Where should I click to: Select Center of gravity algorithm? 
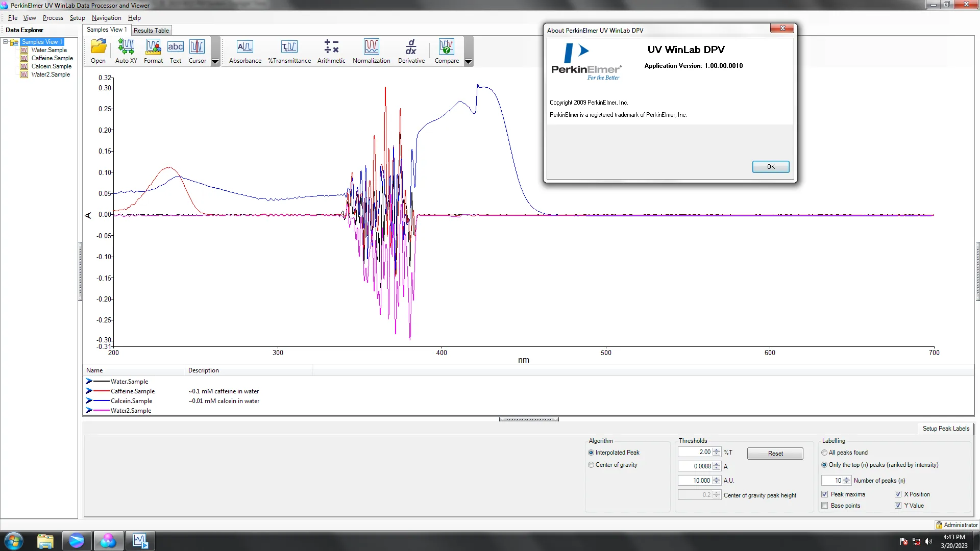591,465
